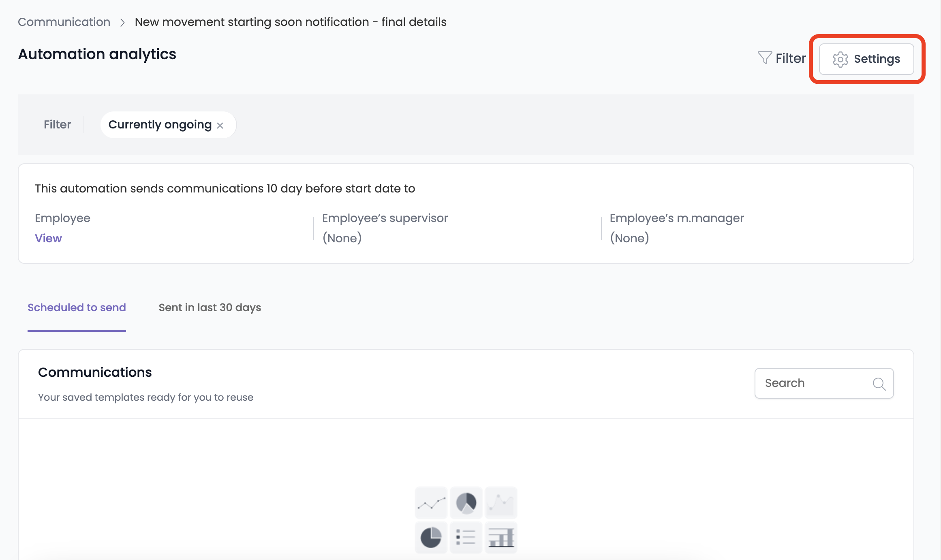Select the Employee's m.manager label

[677, 218]
